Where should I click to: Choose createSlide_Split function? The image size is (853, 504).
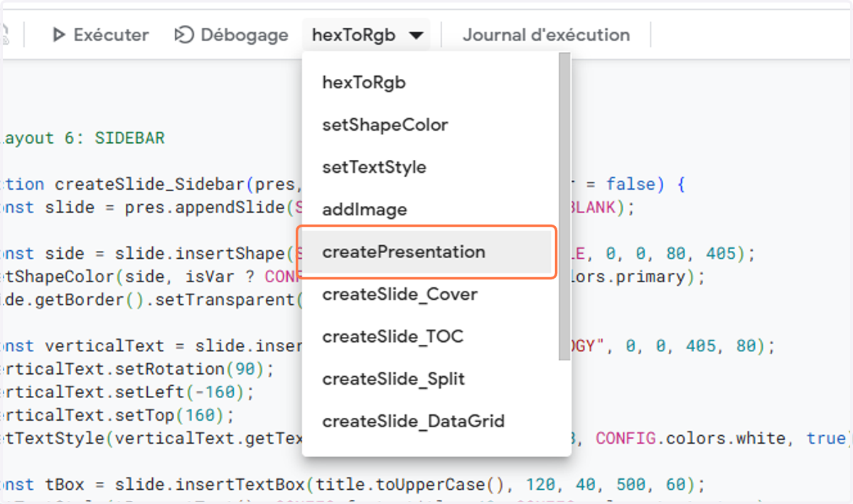431,379
